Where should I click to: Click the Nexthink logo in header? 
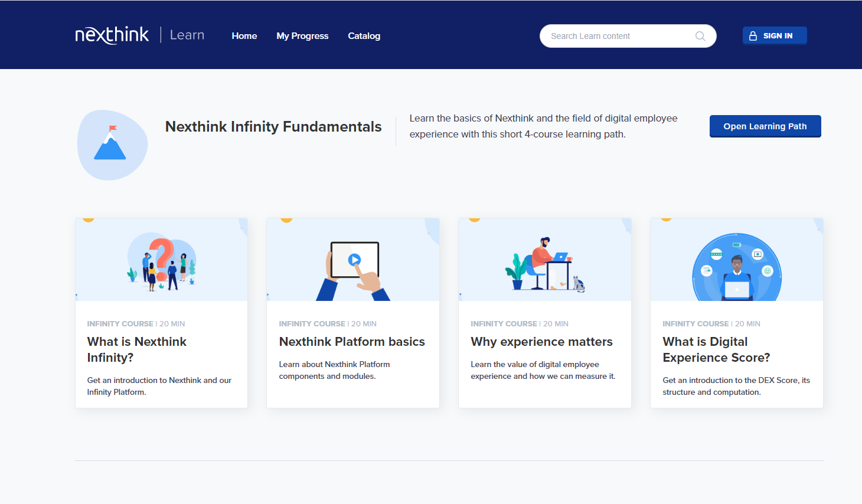(112, 35)
